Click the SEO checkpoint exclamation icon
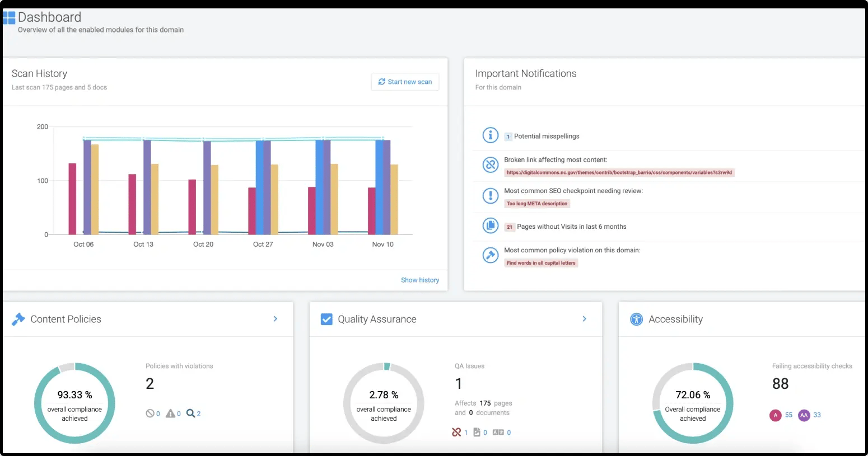This screenshot has height=456, width=868. [x=490, y=196]
